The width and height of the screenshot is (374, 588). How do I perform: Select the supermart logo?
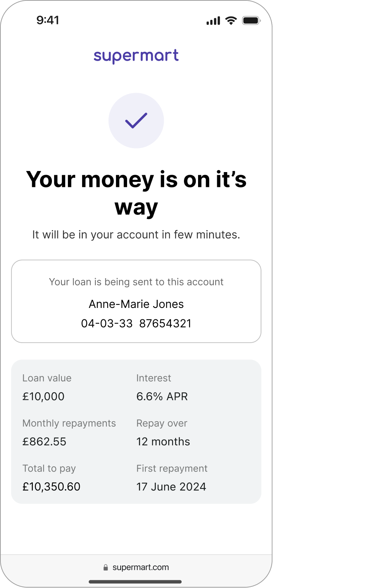(x=136, y=55)
